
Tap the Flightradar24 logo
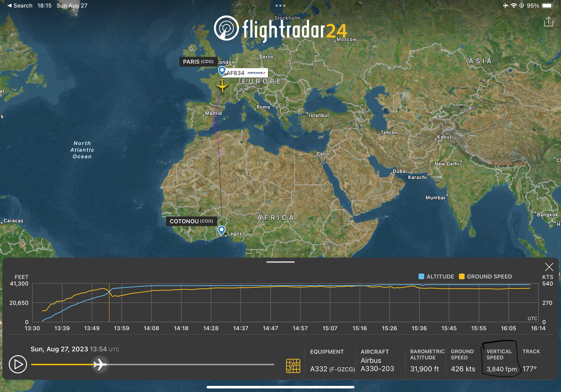280,29
